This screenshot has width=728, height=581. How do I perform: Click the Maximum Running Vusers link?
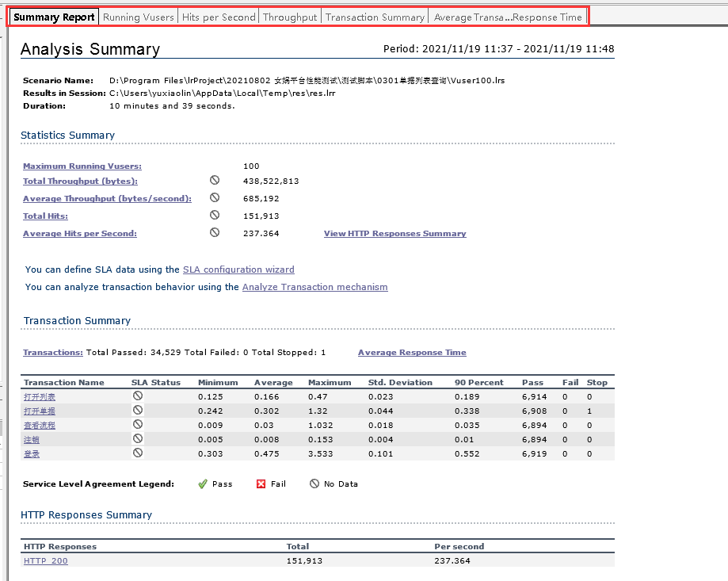(x=82, y=166)
